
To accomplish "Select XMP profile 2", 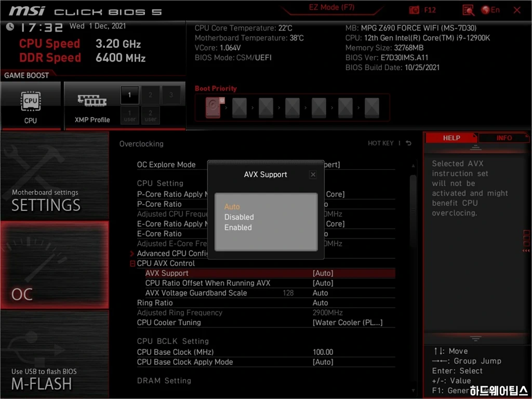I will click(150, 95).
